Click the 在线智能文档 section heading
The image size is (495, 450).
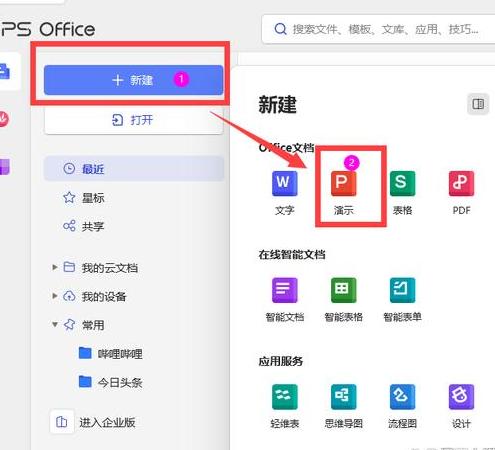click(292, 255)
